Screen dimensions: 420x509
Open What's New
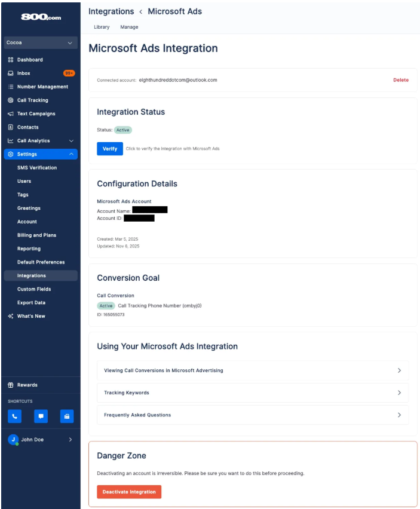tap(31, 316)
